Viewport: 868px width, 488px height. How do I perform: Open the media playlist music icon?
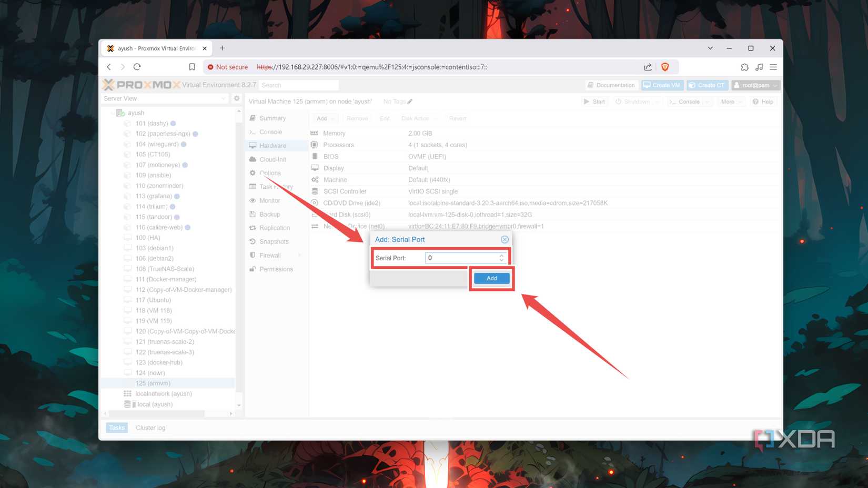click(759, 67)
